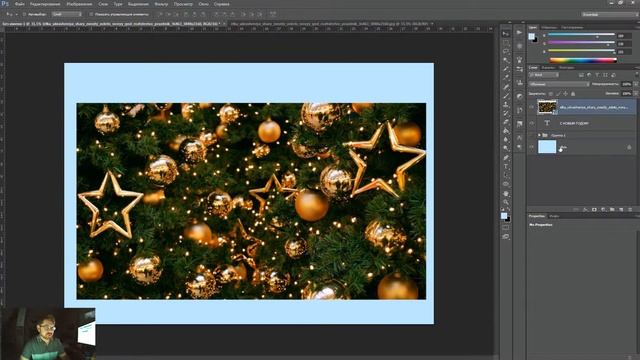640x360 pixels.
Task: Click the color spectrum ramp in Color panel
Action: [x=583, y=60]
